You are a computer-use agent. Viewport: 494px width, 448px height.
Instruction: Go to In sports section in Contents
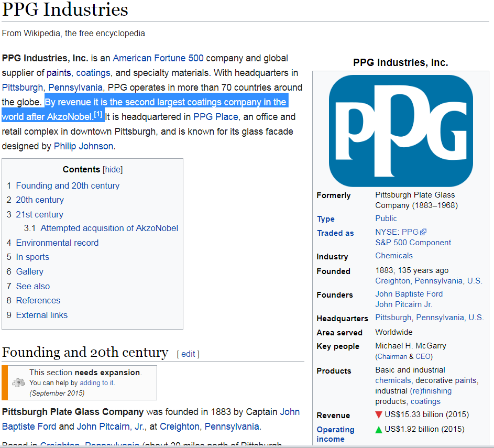(x=33, y=257)
